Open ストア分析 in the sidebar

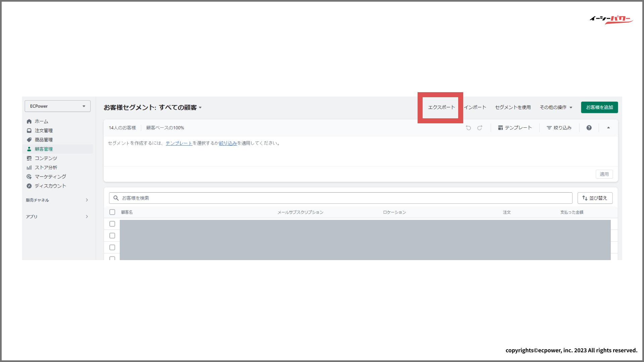(x=46, y=168)
